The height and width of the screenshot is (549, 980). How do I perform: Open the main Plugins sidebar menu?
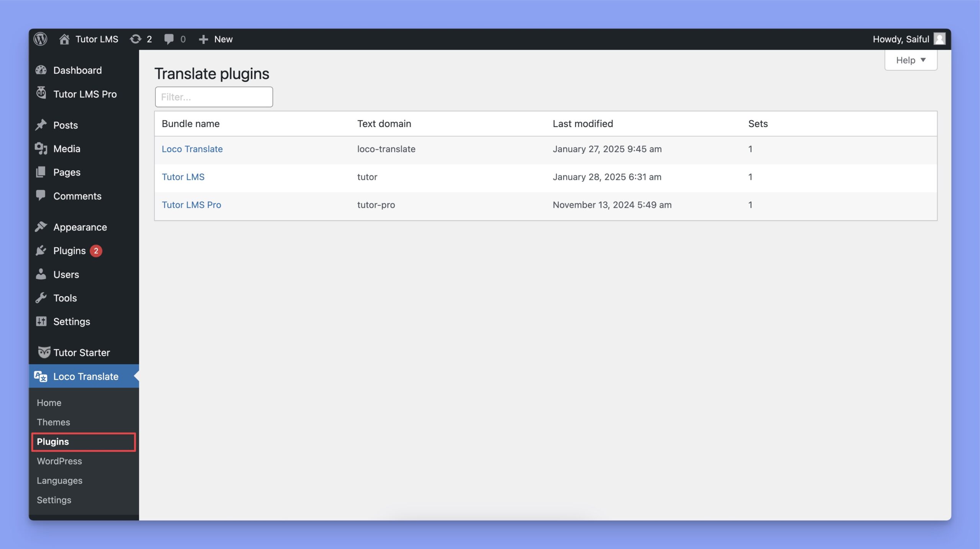[x=70, y=251]
